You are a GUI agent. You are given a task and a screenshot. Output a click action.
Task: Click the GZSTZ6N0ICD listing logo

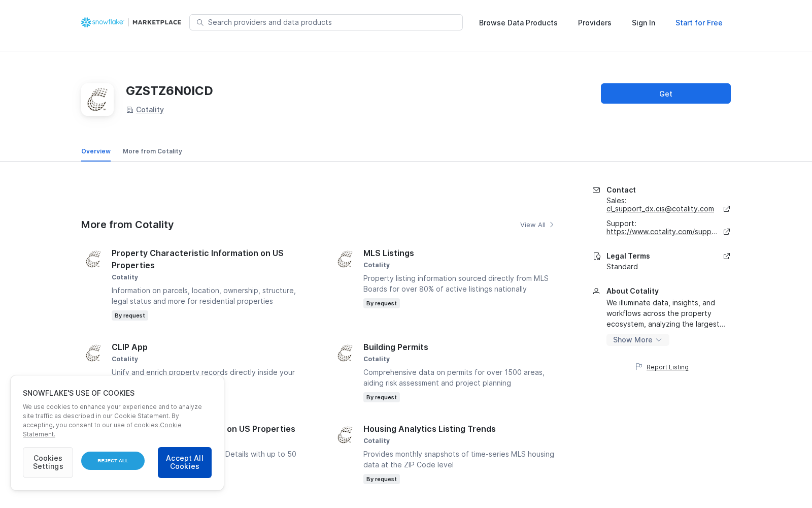[x=97, y=100]
